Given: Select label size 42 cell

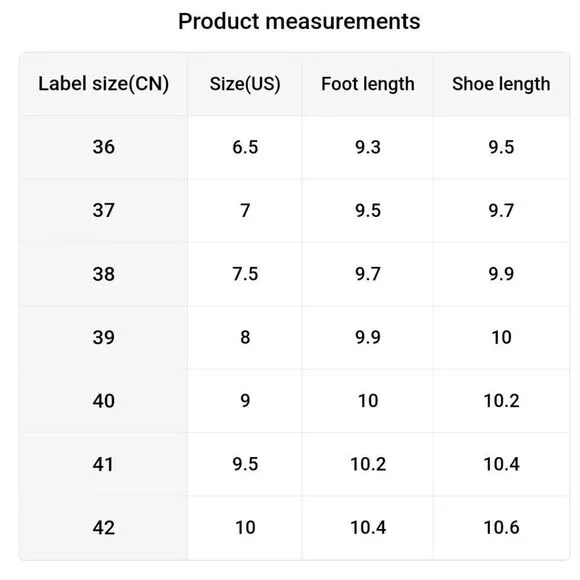Looking at the screenshot, I should click(104, 528).
